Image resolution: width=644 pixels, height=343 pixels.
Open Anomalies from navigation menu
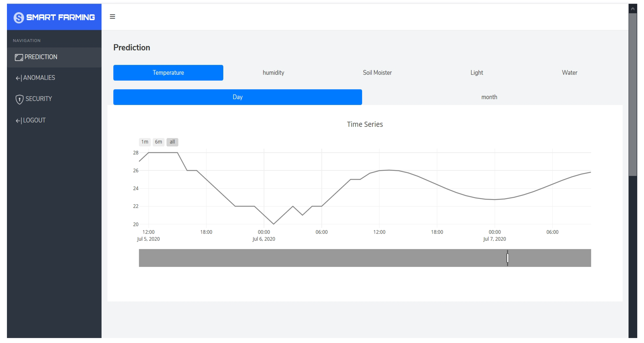39,78
